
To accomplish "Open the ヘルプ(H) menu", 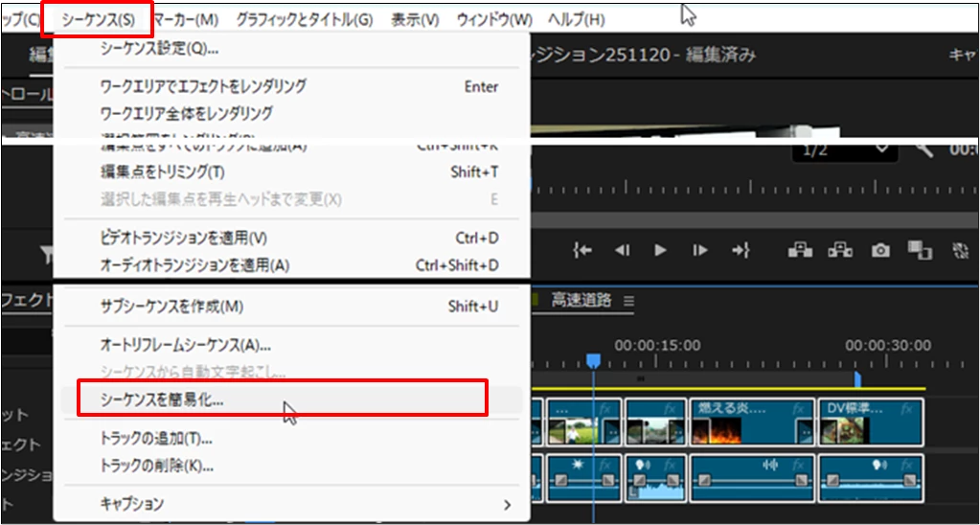I will click(576, 20).
